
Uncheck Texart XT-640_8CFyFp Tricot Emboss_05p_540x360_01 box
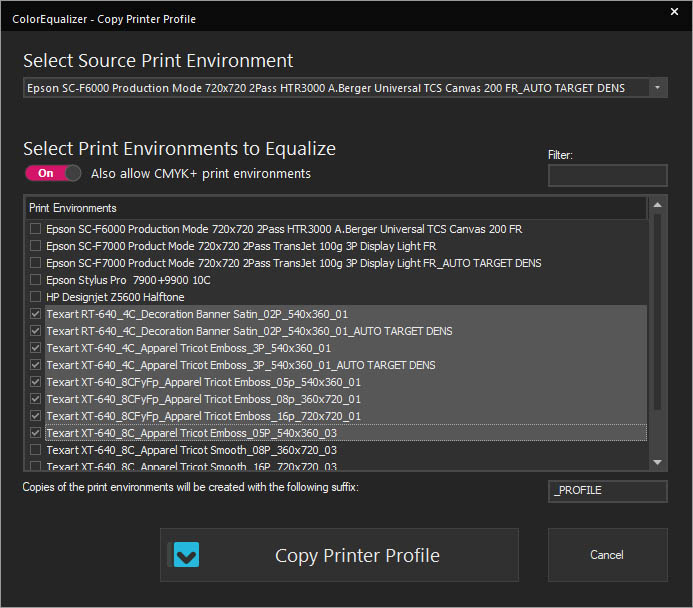coord(35,382)
